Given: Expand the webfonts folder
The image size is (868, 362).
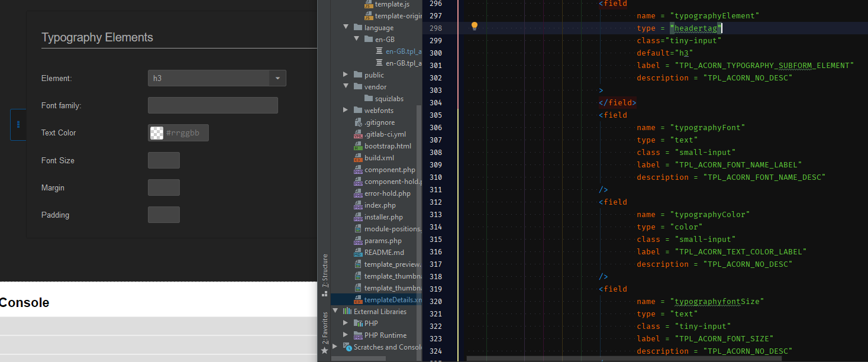Looking at the screenshot, I should [346, 110].
